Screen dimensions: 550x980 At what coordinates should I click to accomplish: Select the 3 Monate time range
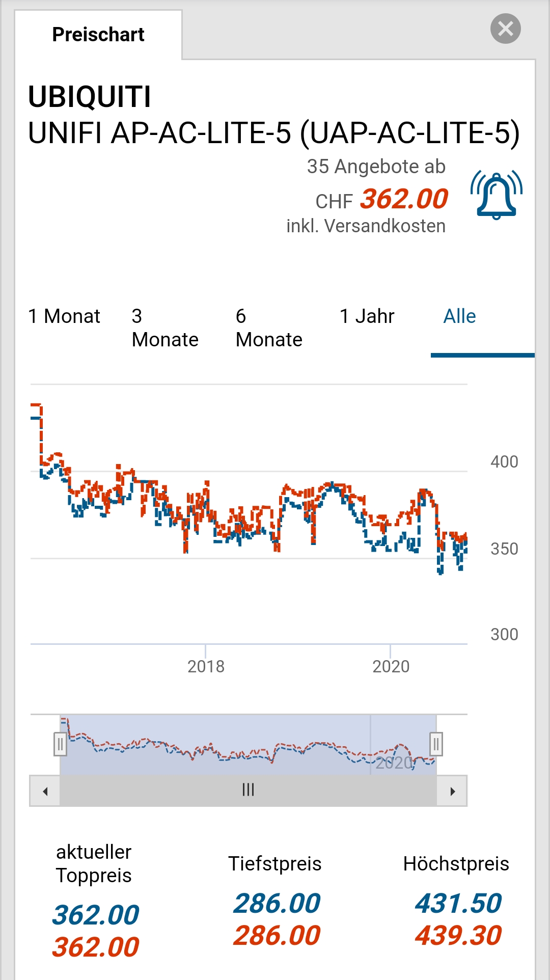[x=164, y=328]
